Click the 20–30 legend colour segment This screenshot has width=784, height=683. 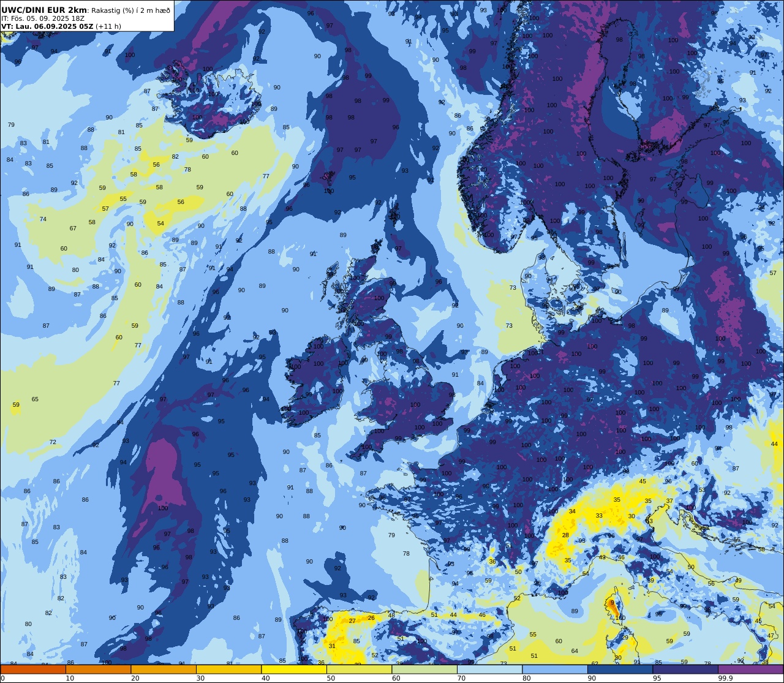[x=164, y=670]
